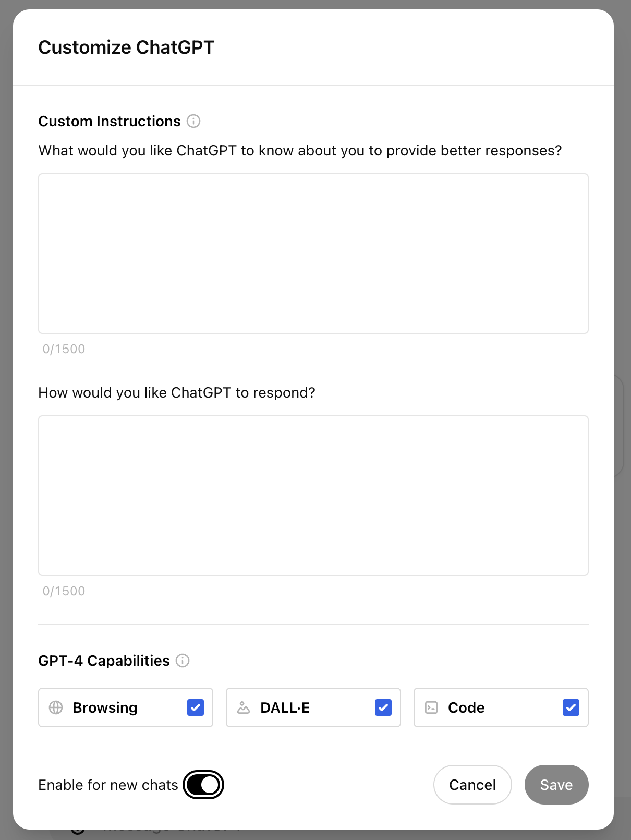The width and height of the screenshot is (631, 840).
Task: Focus the 'know about you' text box
Action: click(313, 254)
